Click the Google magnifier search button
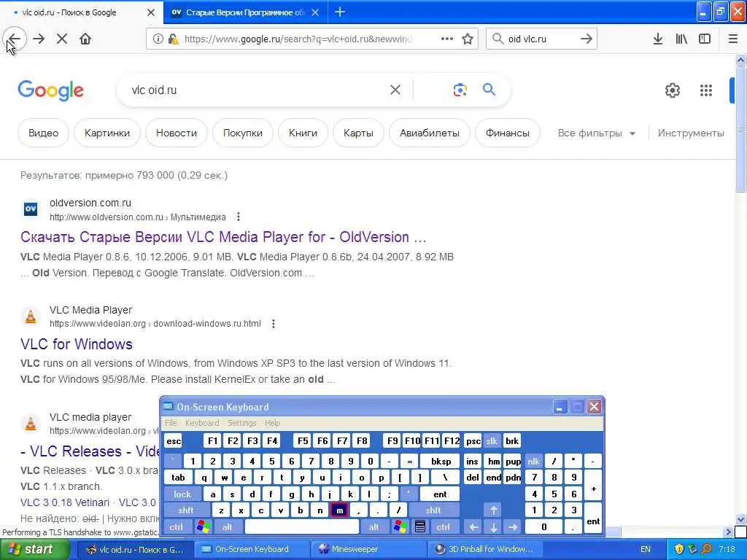This screenshot has height=560, width=747. 489,90
